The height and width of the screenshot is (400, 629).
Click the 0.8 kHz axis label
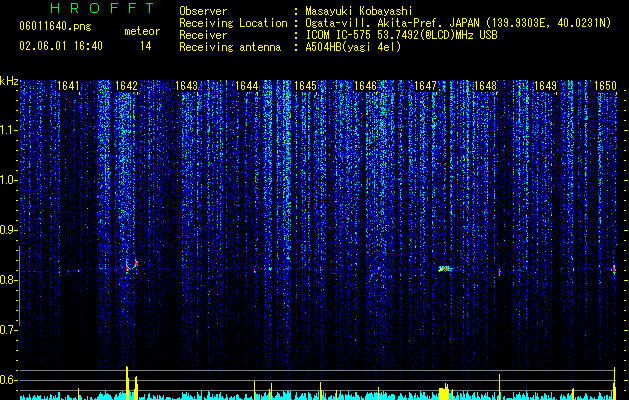click(9, 280)
